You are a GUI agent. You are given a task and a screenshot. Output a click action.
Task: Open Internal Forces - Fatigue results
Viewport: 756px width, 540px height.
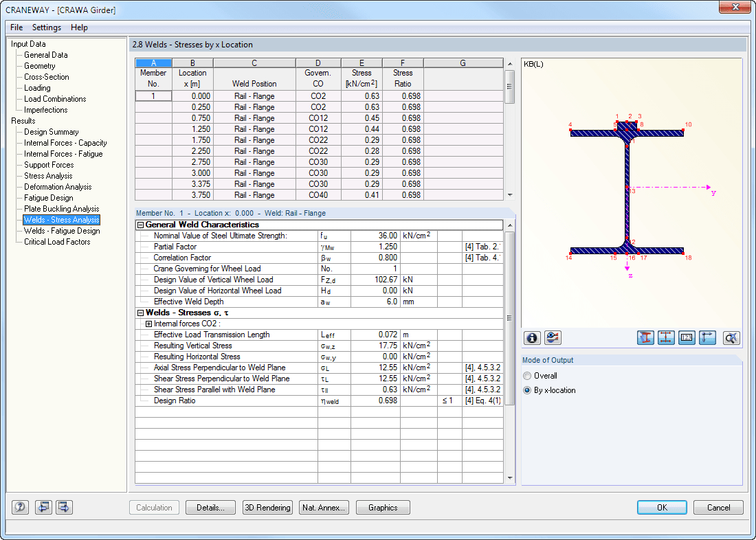[x=63, y=154]
